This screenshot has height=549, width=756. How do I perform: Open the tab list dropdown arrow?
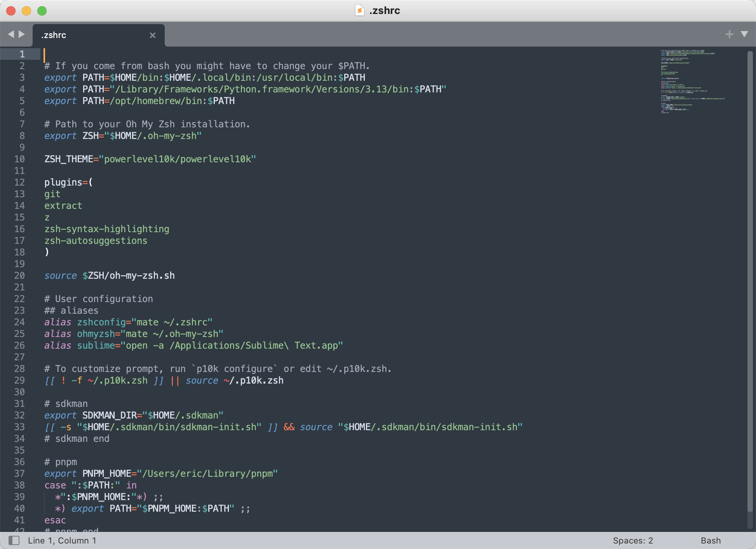[744, 34]
